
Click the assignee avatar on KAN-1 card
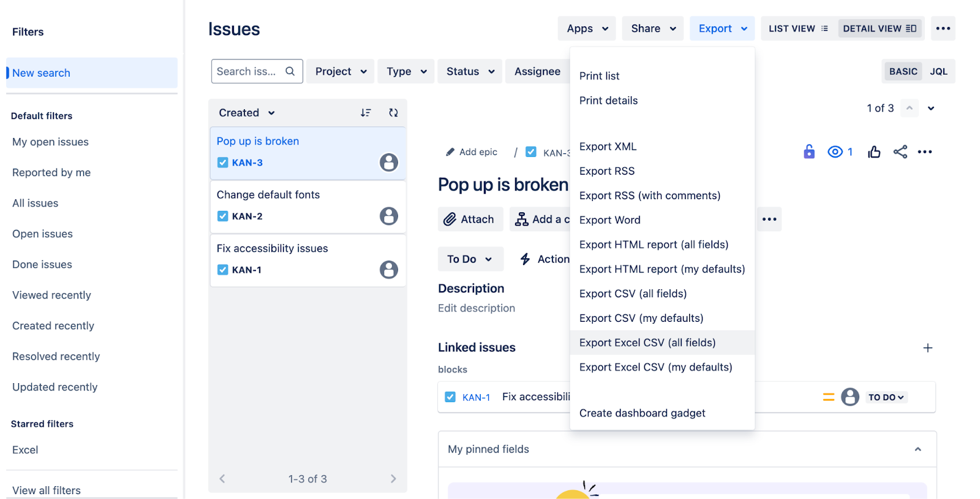click(x=389, y=270)
